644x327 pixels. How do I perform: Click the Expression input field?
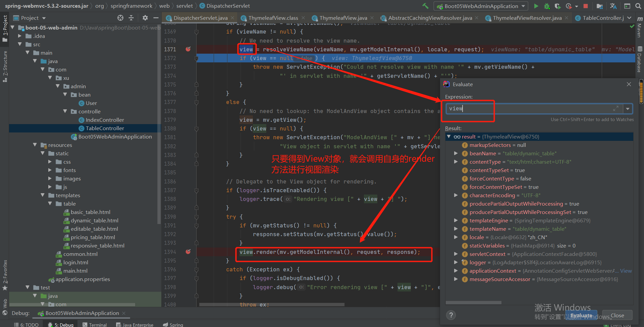[534, 109]
